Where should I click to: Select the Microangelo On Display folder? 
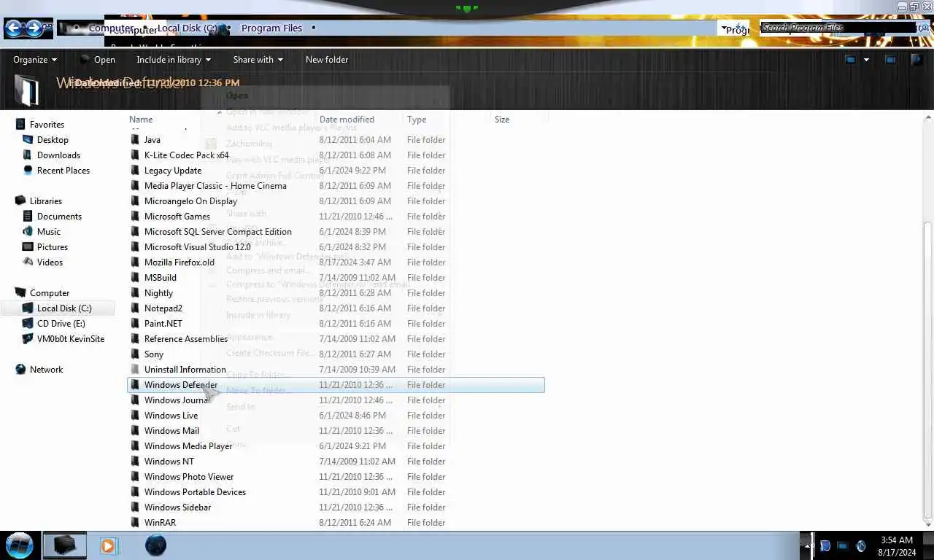coord(190,201)
